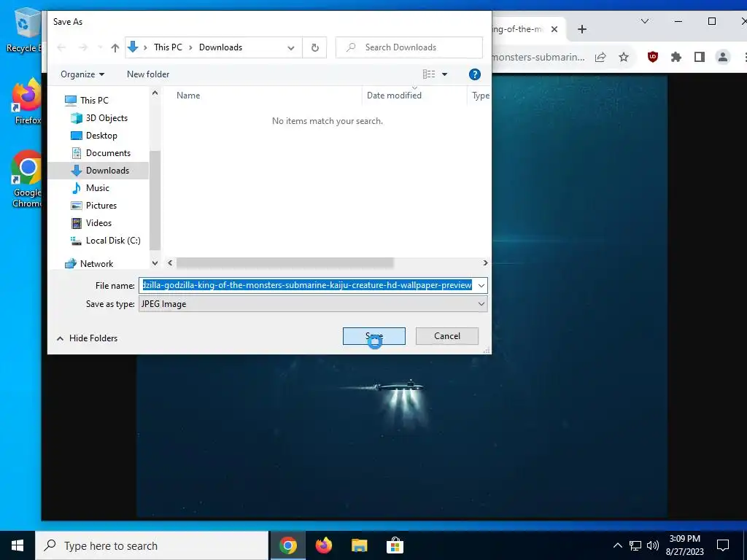Open Chrome tab search chevron
Image resolution: width=747 pixels, height=560 pixels.
645,21
